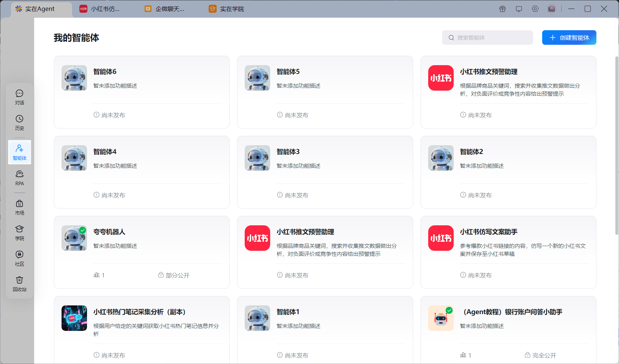Click the monitor screen icon in title bar
619x364 pixels.
pos(519,9)
